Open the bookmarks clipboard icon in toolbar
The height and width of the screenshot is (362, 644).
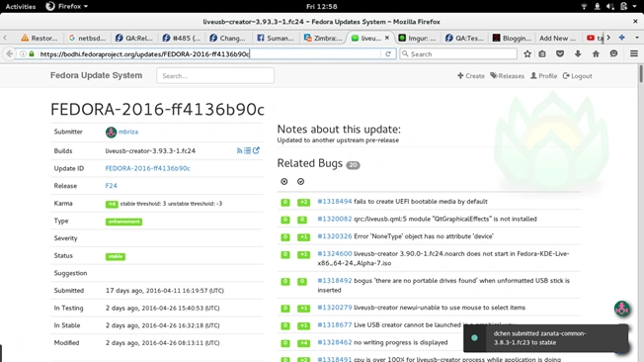[542, 53]
